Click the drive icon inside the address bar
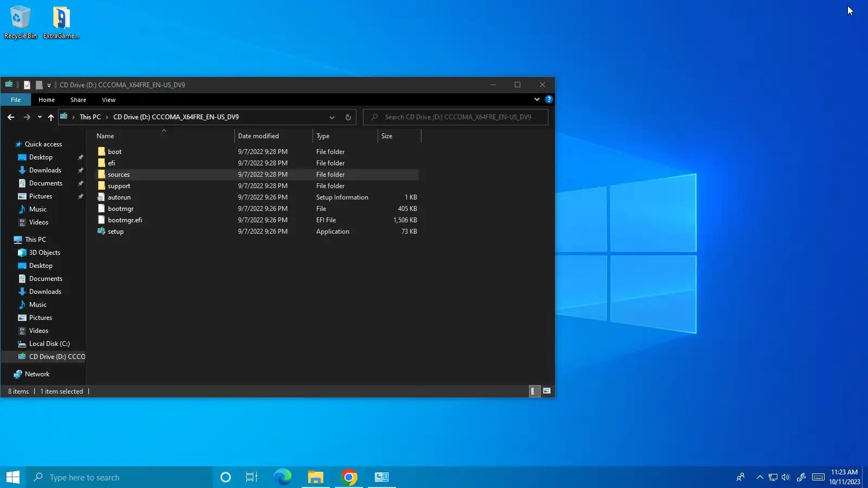 (64, 117)
